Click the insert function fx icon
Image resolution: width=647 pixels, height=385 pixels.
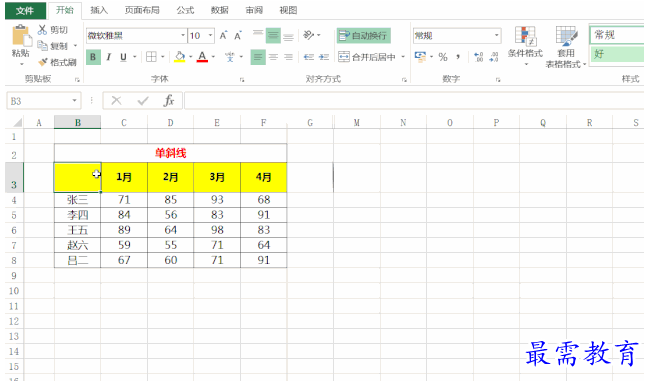(x=169, y=101)
